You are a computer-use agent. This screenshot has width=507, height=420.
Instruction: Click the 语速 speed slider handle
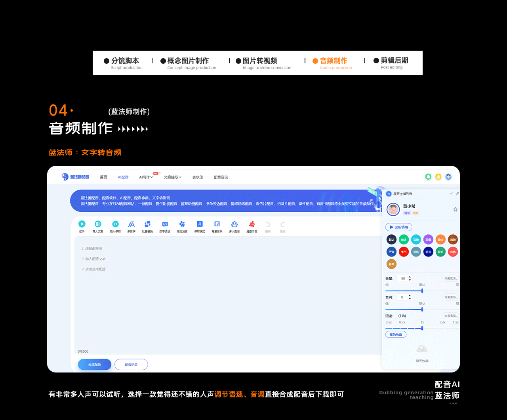(422, 328)
